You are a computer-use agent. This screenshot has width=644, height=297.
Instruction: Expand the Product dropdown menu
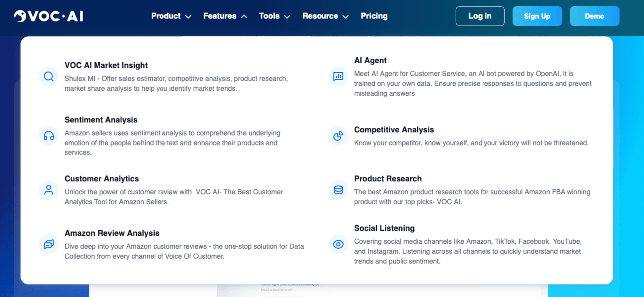point(171,16)
